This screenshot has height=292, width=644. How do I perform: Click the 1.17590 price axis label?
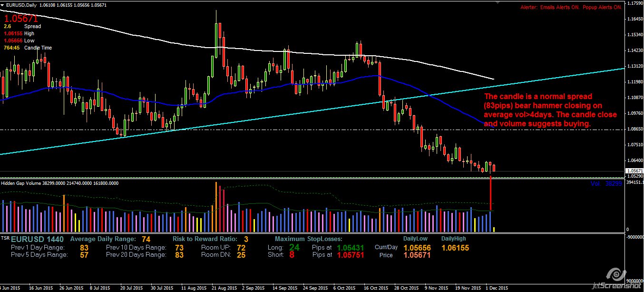tap(635, 3)
